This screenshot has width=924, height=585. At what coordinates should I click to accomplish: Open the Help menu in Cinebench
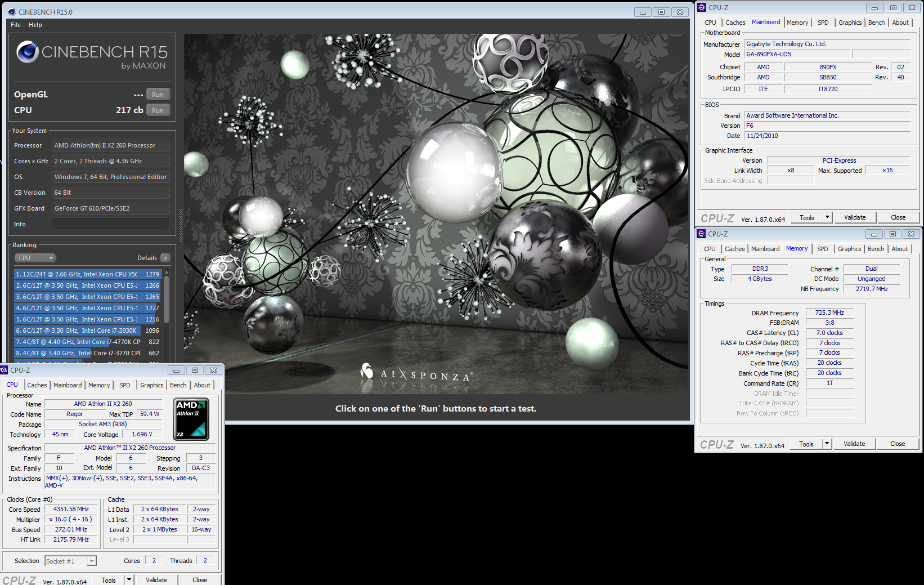[35, 25]
